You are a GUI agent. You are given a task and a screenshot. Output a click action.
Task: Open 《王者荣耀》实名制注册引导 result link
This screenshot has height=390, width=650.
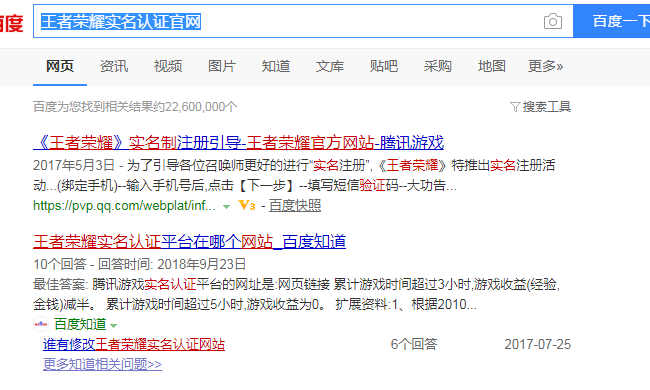point(238,143)
